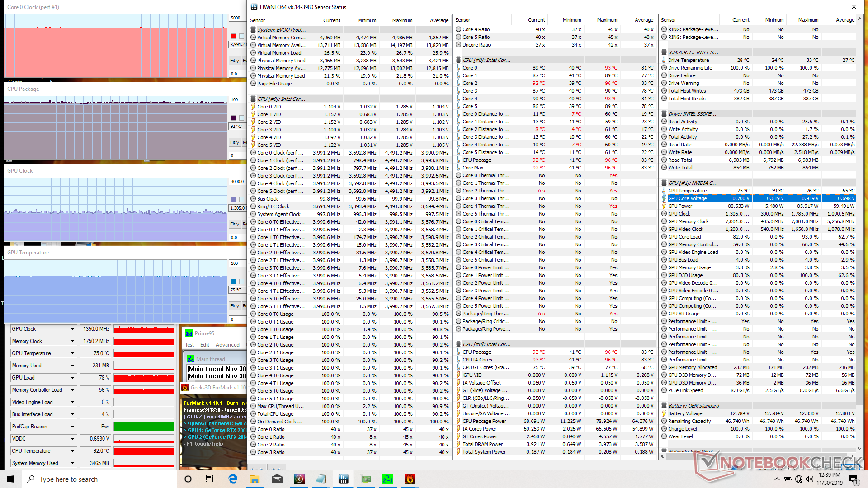The image size is (868, 488).
Task: Show hidden system tray icons
Action: [777, 479]
